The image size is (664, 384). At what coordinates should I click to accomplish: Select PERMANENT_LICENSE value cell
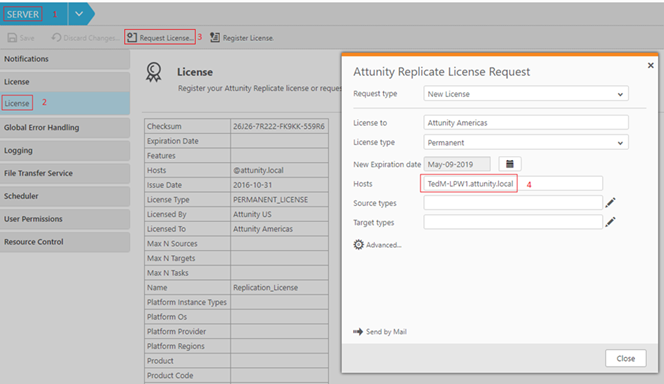tap(279, 199)
